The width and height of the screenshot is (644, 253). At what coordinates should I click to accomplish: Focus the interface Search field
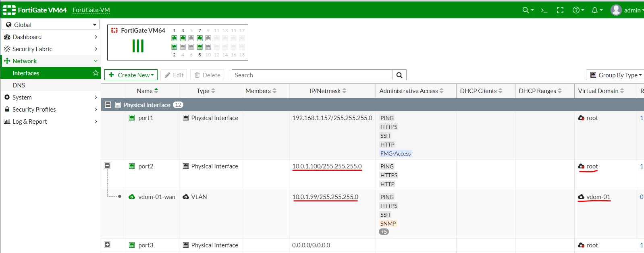click(312, 75)
